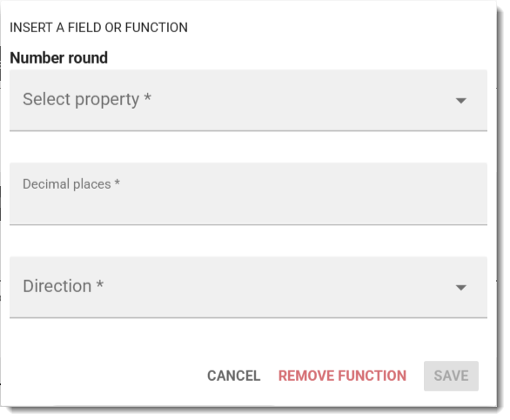Open the Select property dropdown arrow
The width and height of the screenshot is (510, 420).
461,101
